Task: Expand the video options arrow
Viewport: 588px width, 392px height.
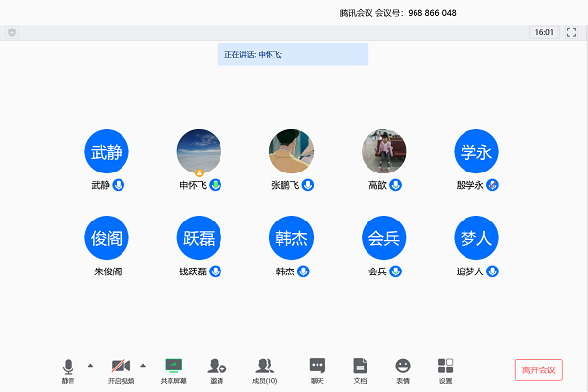Action: click(143, 365)
